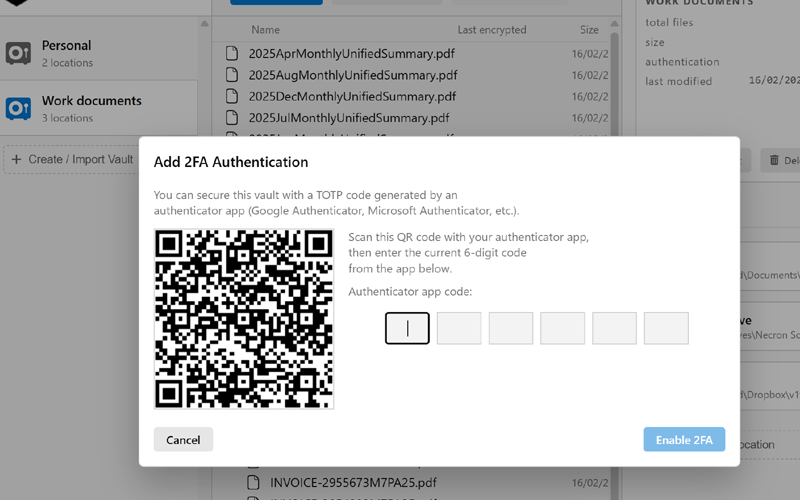Sort file list by Name column
The height and width of the screenshot is (500, 800).
[x=265, y=30]
